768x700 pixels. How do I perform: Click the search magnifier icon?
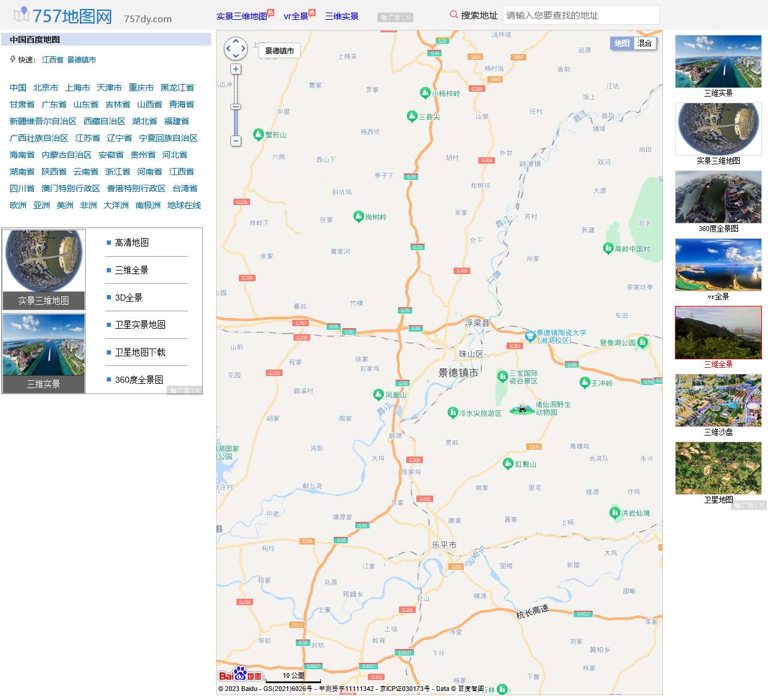click(x=454, y=14)
